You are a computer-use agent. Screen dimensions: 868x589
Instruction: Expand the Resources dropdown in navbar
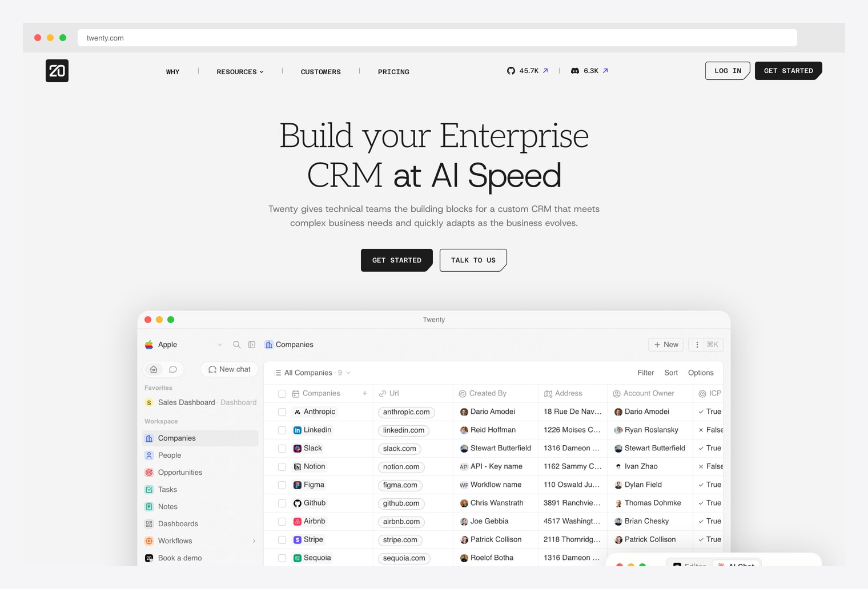coord(240,72)
